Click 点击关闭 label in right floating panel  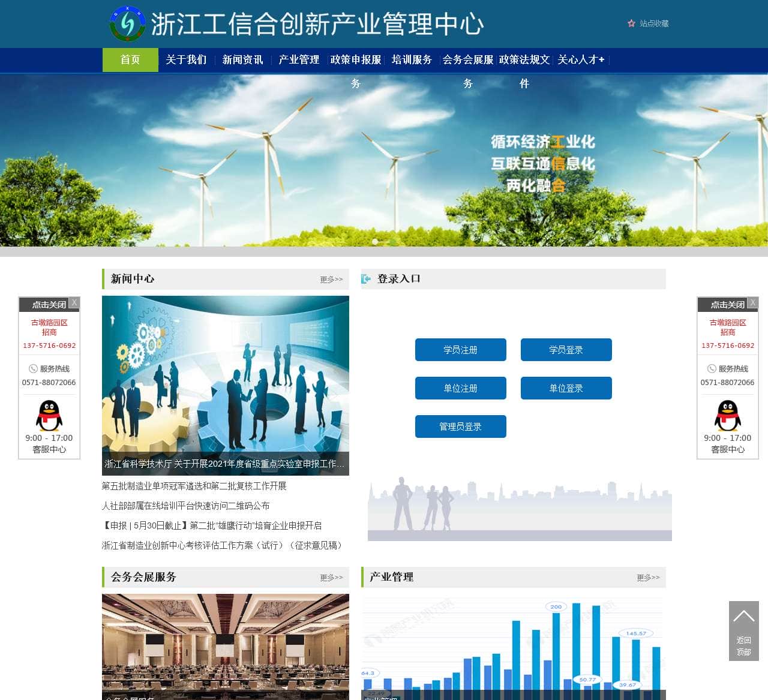pyautogui.click(x=728, y=305)
